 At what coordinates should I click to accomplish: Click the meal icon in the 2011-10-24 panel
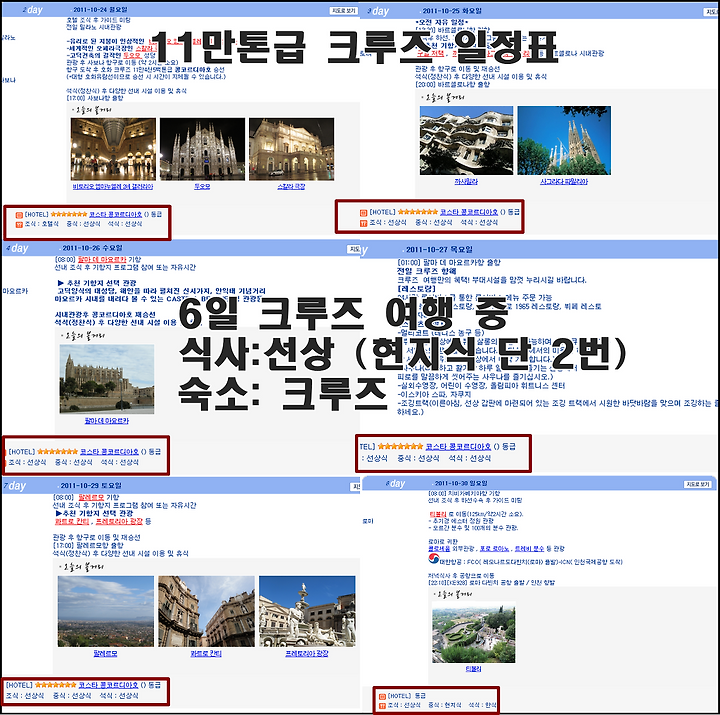tap(19, 225)
